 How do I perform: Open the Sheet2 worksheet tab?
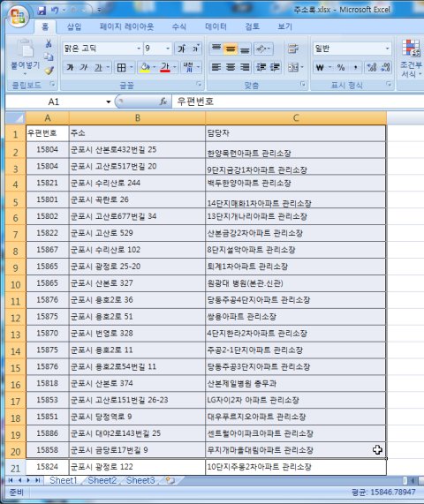click(102, 480)
